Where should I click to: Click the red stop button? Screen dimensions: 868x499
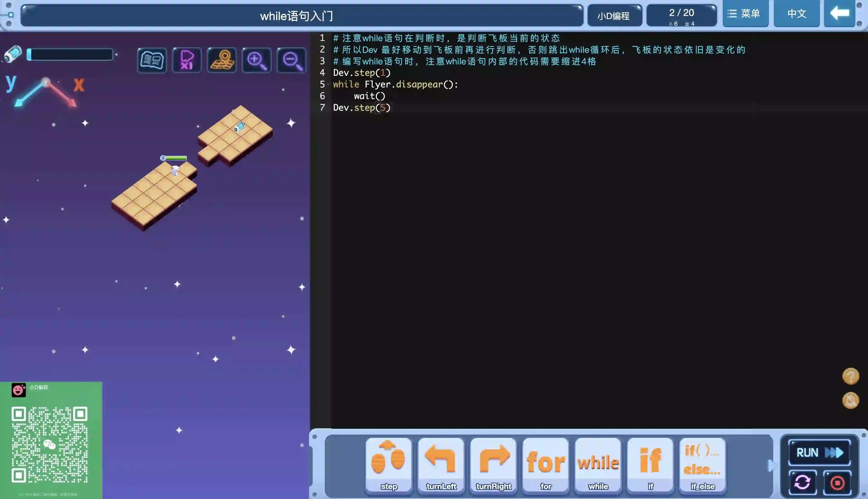[x=837, y=483]
